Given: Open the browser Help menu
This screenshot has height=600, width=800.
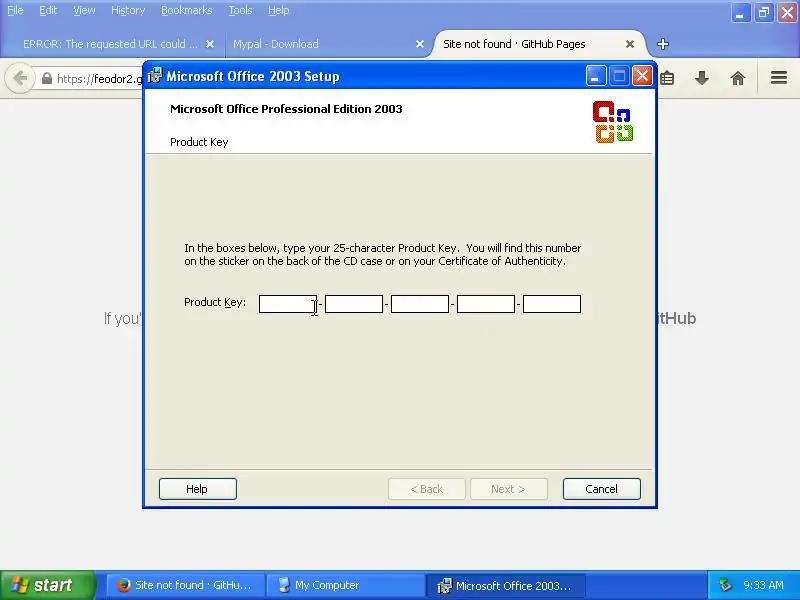Looking at the screenshot, I should point(279,10).
